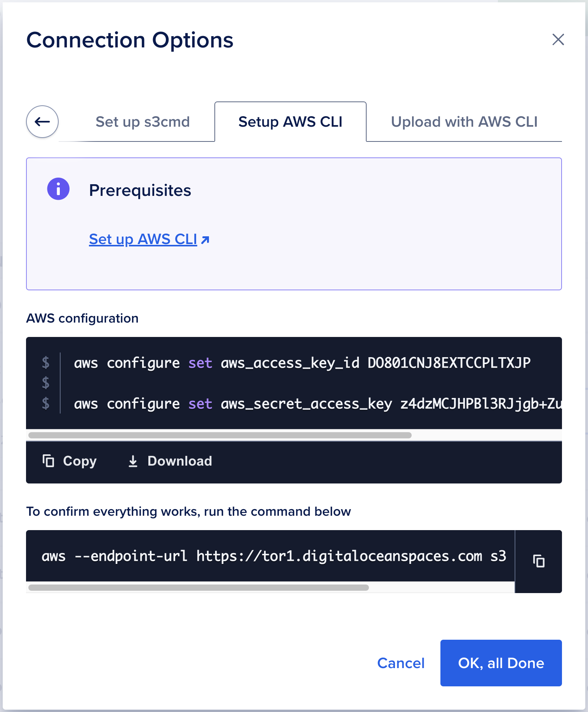Click the external link arrow icon
Image resolution: width=588 pixels, height=712 pixels.
[205, 240]
